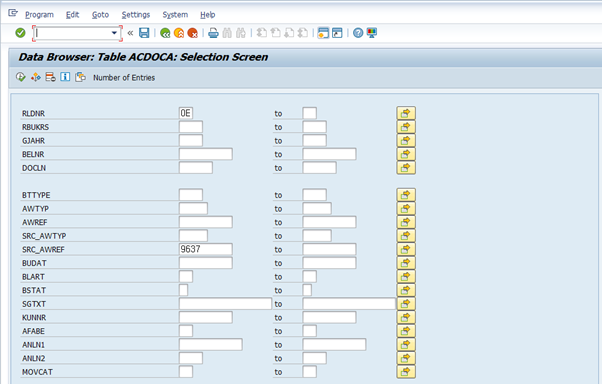The image size is (602, 384).
Task: Click the Previous Page icon
Action: tap(275, 33)
